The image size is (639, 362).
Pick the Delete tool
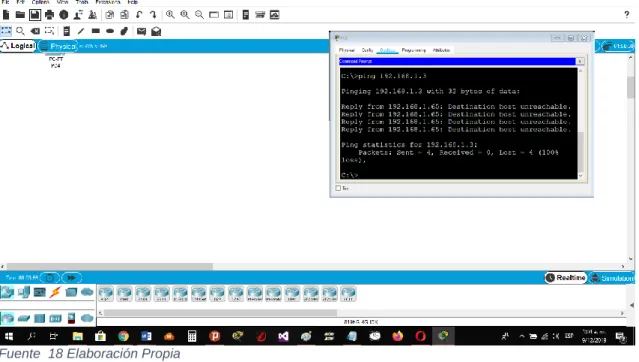35,31
